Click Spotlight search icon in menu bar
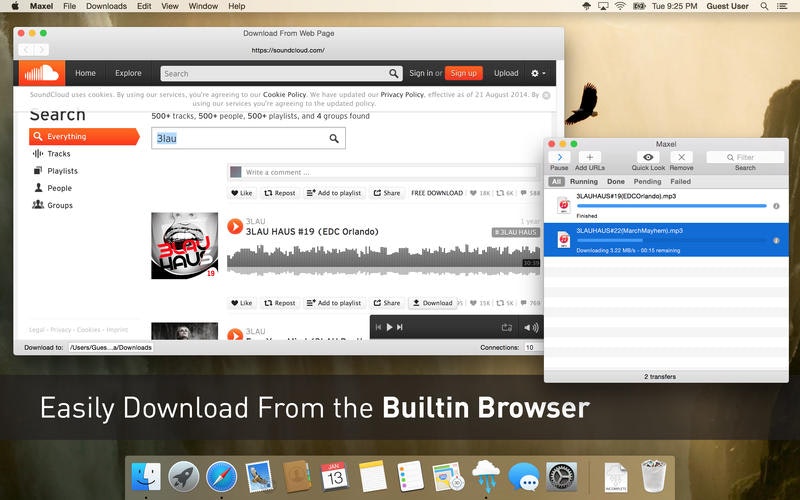The image size is (800, 500). click(x=764, y=6)
